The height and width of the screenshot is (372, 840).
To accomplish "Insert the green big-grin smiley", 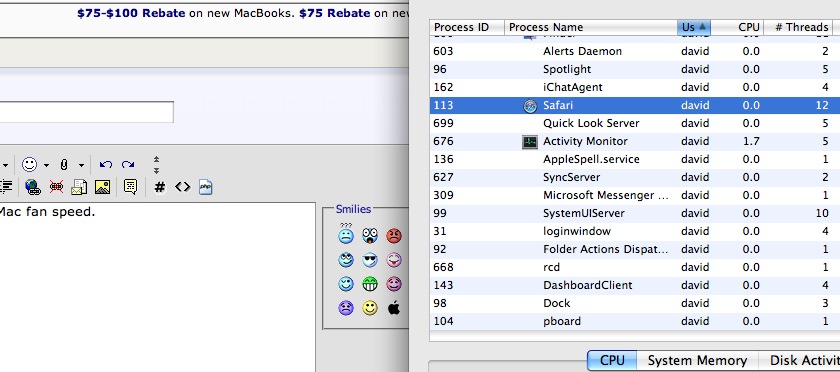I will tap(370, 284).
